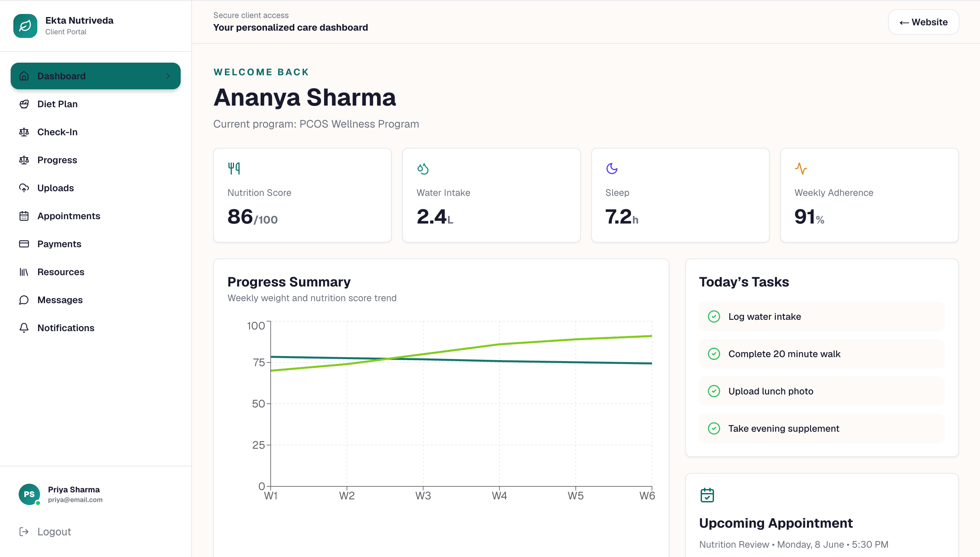
Task: Click the Water Intake droplets icon
Action: (423, 168)
